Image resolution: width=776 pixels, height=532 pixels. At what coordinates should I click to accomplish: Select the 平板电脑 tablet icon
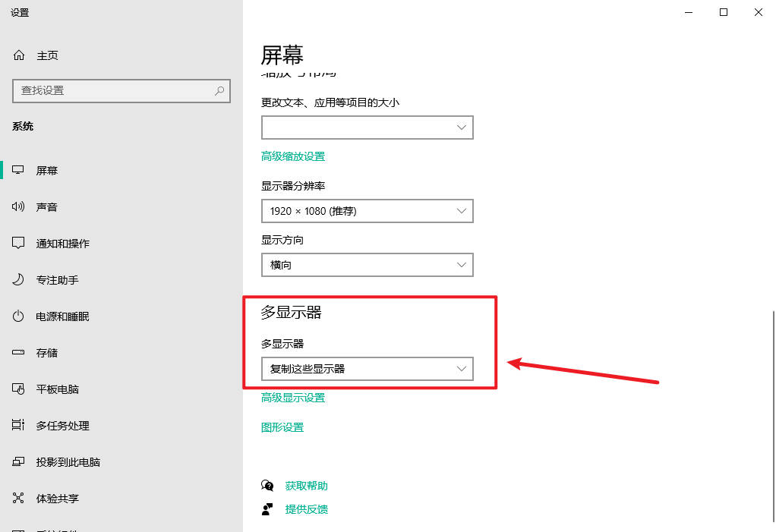coord(18,389)
